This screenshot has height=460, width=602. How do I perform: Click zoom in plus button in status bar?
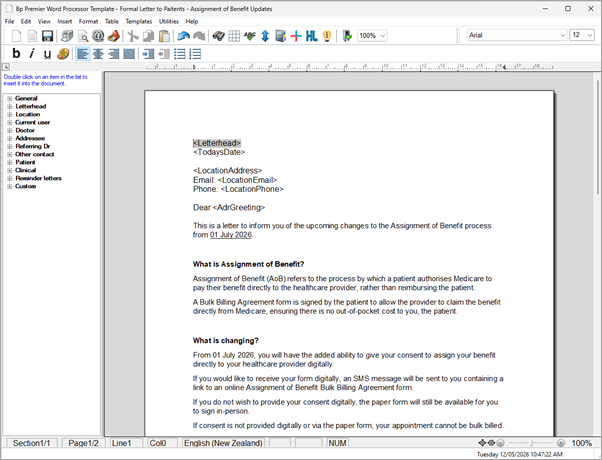[x=561, y=443]
